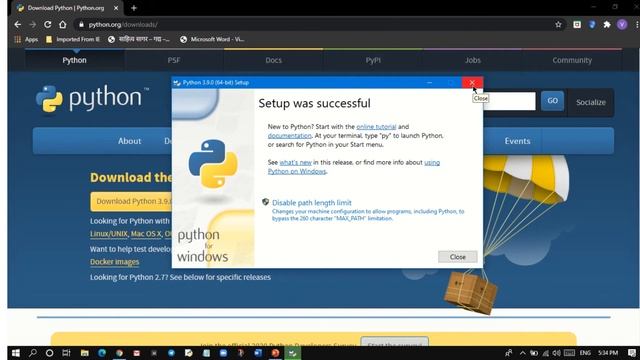
Task: Click the browser forward arrow
Action: click(33, 24)
